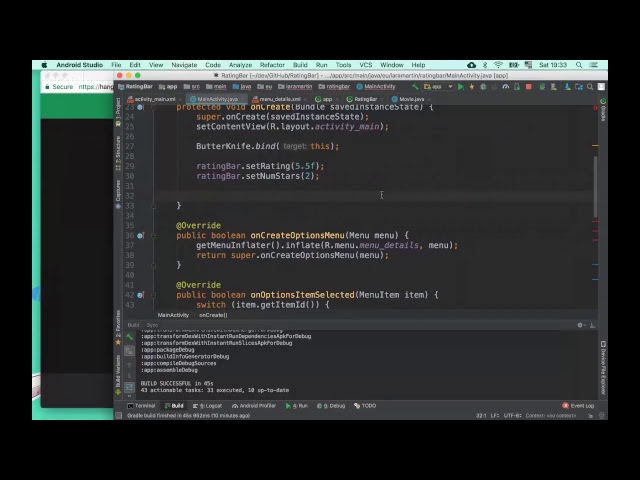
Task: Click the override gutter icon on line 36
Action: (140, 236)
